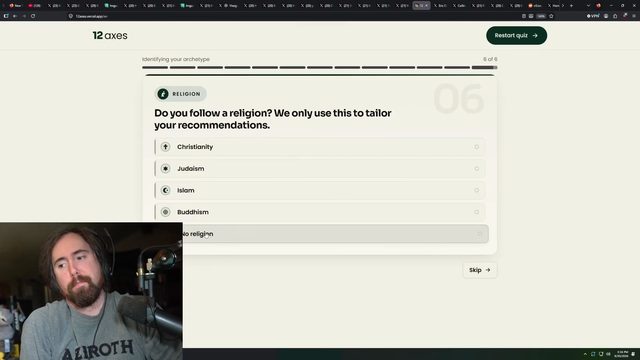The image size is (640, 360).
Task: Click the Restart quiz button
Action: (516, 36)
